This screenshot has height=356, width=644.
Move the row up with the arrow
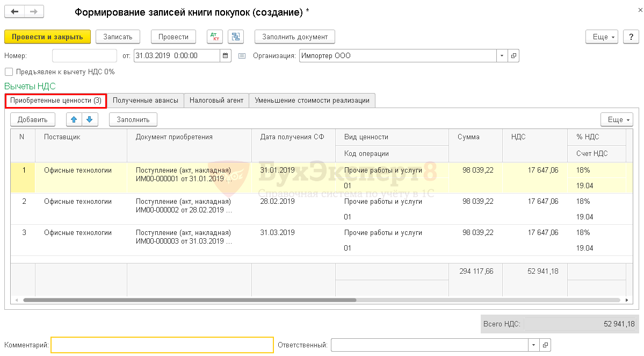coord(74,119)
